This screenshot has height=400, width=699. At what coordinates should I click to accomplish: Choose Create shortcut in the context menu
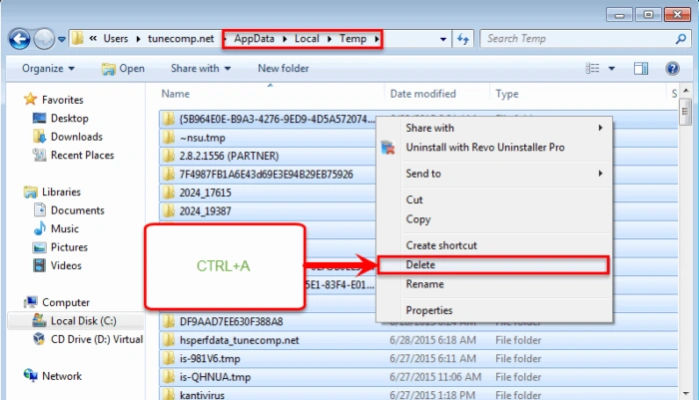pyautogui.click(x=494, y=245)
